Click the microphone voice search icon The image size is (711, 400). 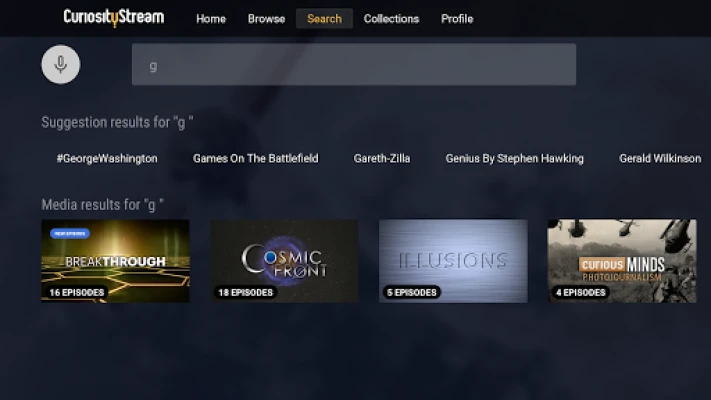click(x=60, y=65)
